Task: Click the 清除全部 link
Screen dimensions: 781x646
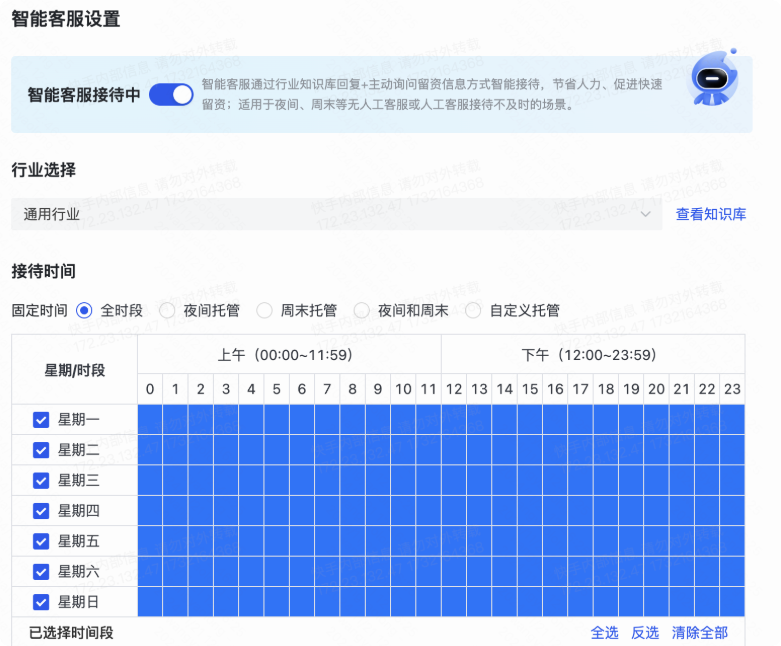Action: click(700, 633)
